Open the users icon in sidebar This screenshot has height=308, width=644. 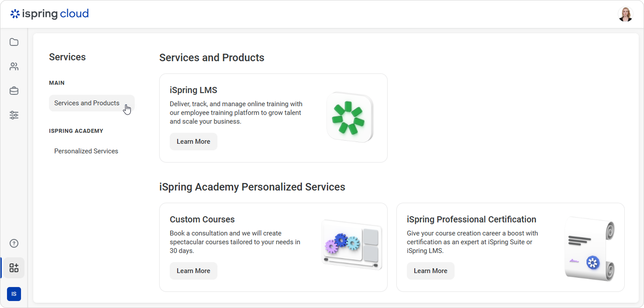click(x=14, y=67)
